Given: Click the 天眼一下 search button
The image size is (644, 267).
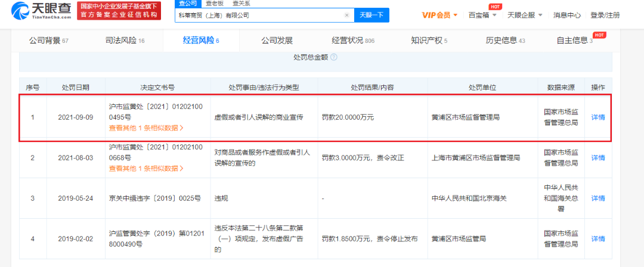Looking at the screenshot, I should [371, 15].
